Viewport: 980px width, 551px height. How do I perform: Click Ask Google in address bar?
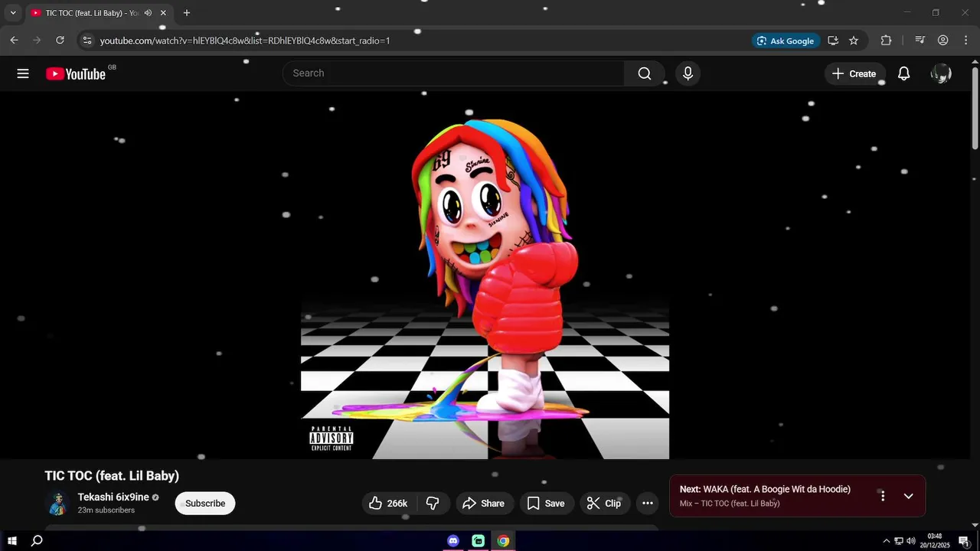786,41
